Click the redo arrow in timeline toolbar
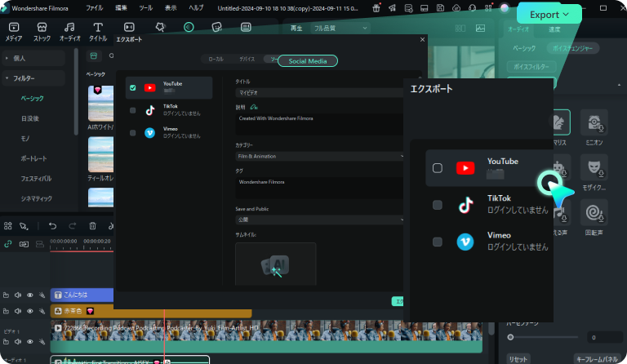This screenshot has height=364, width=627. 73,226
